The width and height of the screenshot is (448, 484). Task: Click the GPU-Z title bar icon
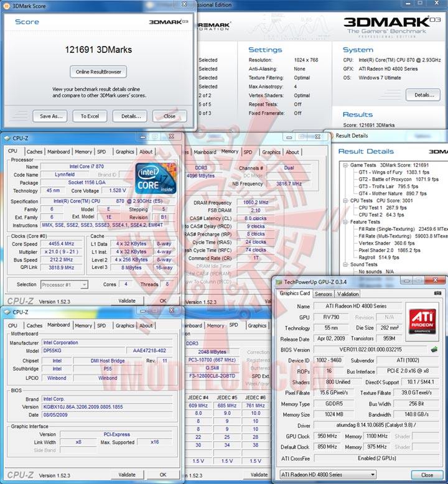coord(279,282)
